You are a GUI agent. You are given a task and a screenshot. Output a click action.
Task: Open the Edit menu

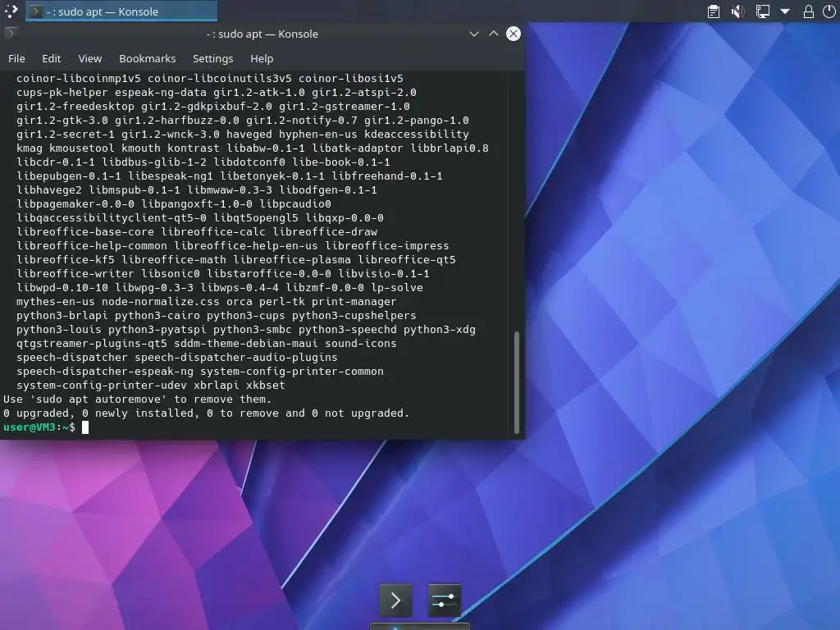click(52, 58)
